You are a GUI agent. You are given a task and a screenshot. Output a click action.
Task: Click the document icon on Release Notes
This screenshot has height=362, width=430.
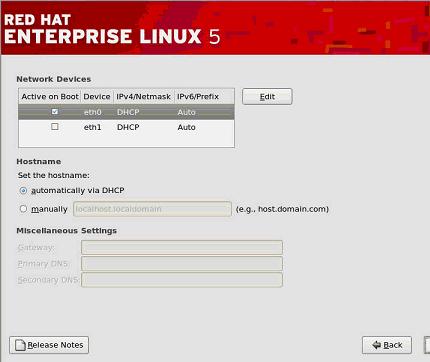pos(20,345)
